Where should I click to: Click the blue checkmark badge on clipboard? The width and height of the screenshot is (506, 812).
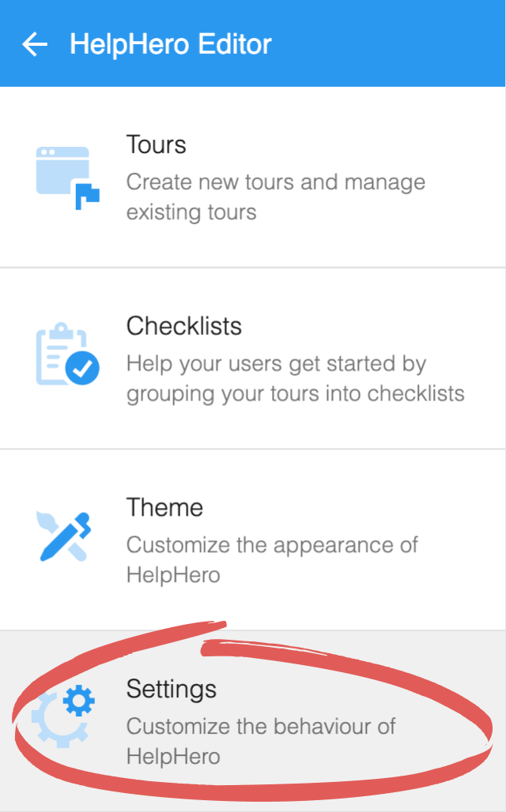[82, 368]
